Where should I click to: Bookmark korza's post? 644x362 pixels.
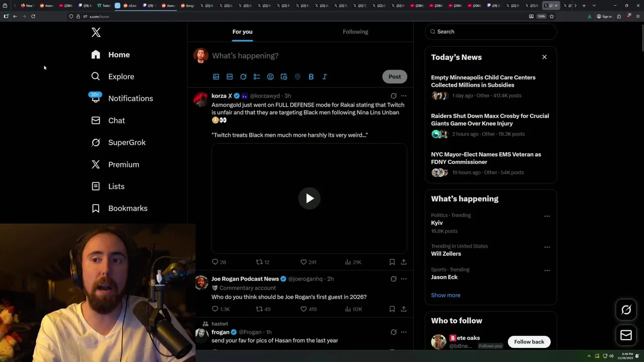[392, 262]
